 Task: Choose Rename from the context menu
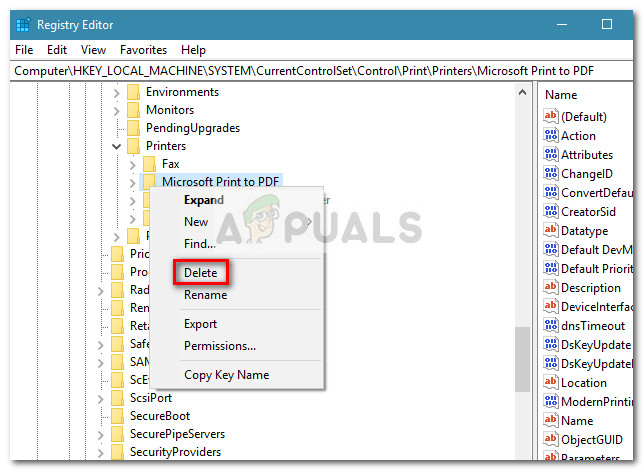click(205, 295)
